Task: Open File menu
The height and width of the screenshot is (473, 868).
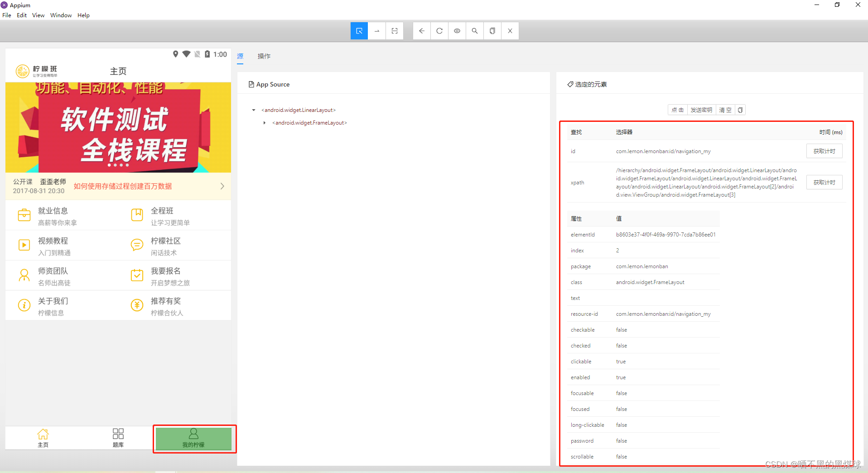Action: 7,15
